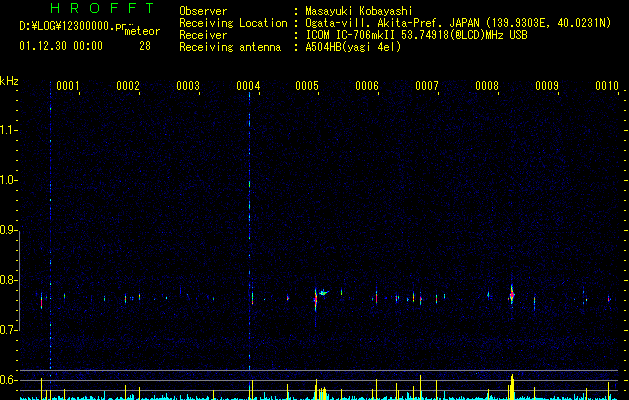Viewport: 629px width, 400px height.
Task: Select antenna value A504HB(yagi 4el)
Action: point(353,47)
